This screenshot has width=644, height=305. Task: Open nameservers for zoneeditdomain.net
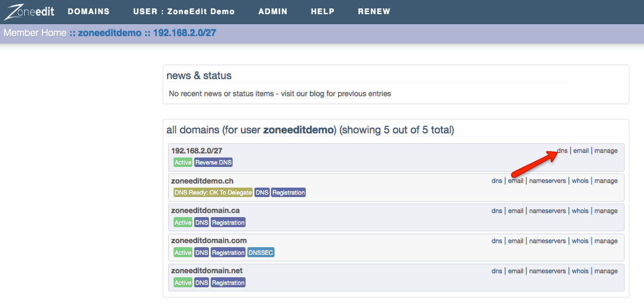click(547, 271)
